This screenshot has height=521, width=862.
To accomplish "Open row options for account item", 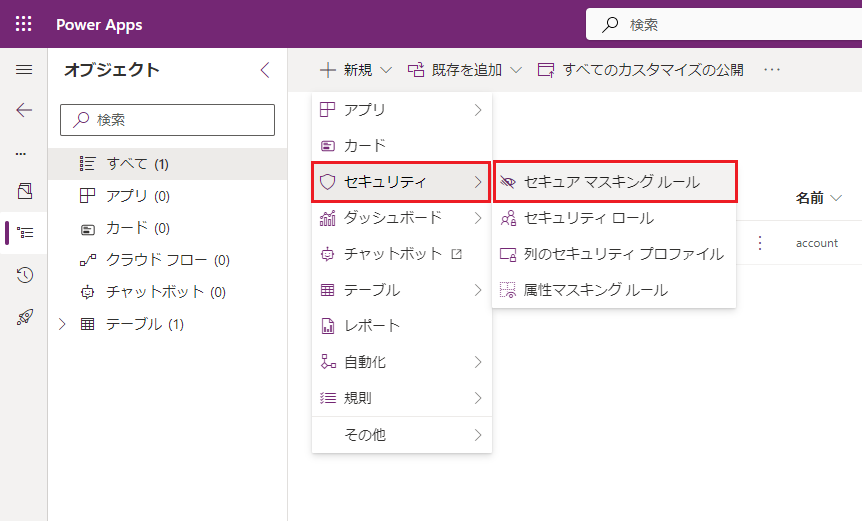I will pos(760,243).
